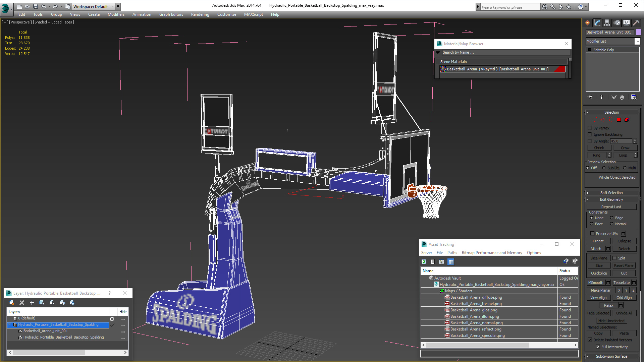Uncheck Delete Isolated Vertices

(x=590, y=340)
